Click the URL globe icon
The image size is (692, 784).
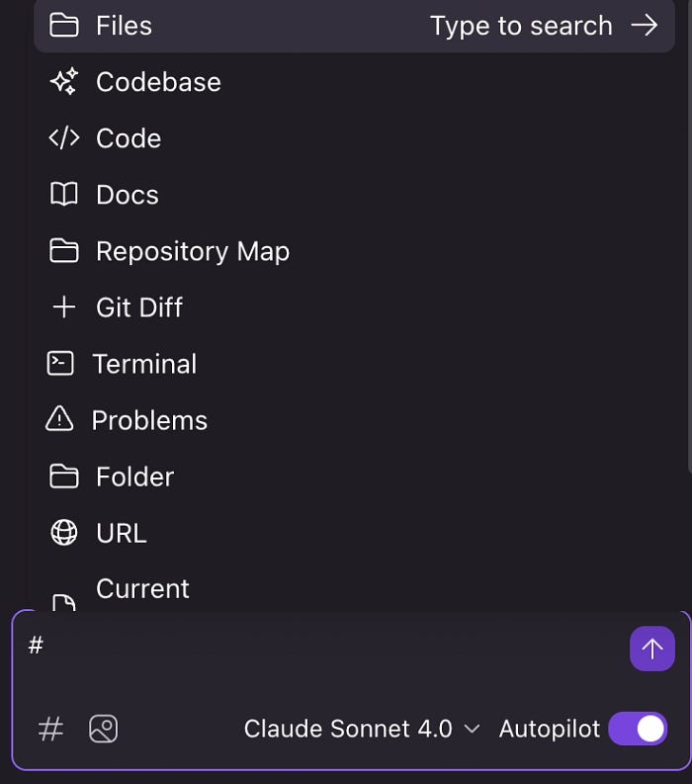tap(64, 533)
